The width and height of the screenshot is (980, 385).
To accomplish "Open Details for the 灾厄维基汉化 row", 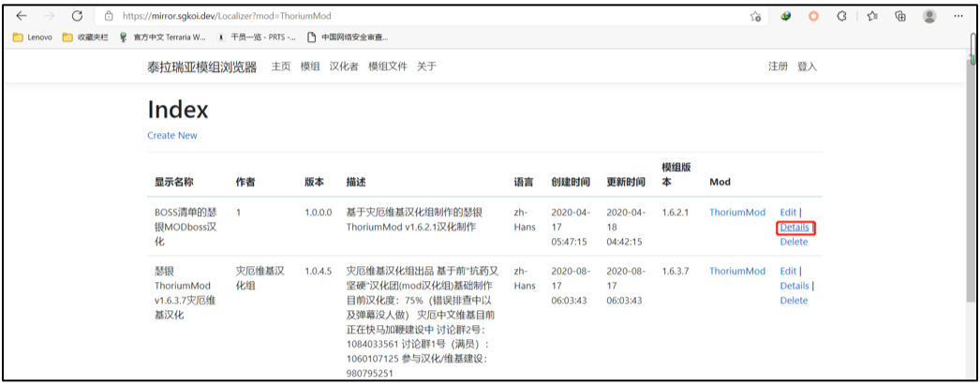I will pyautogui.click(x=794, y=286).
